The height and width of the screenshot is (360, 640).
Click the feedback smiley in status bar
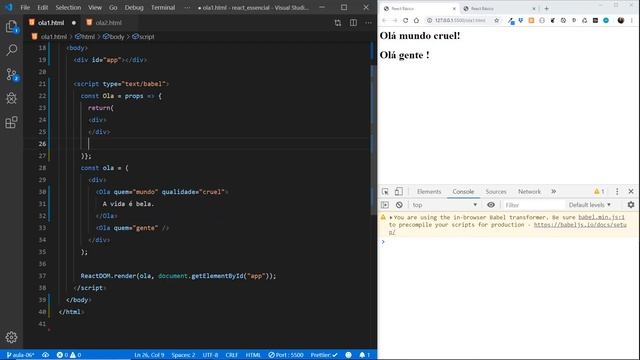tap(348, 355)
